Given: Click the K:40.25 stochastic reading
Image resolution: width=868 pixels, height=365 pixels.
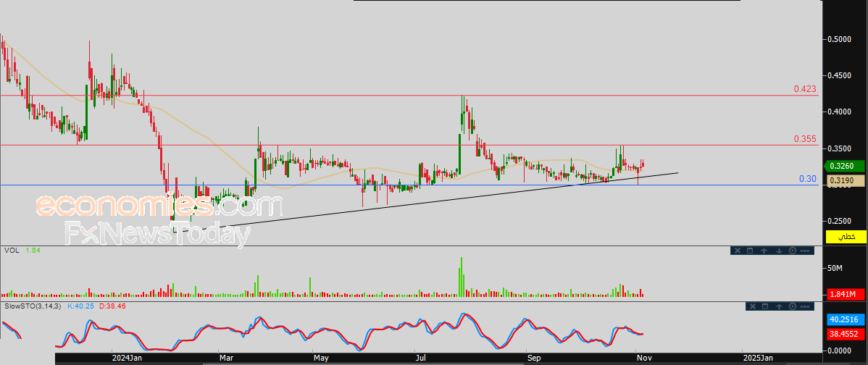Looking at the screenshot, I should coord(81,306).
